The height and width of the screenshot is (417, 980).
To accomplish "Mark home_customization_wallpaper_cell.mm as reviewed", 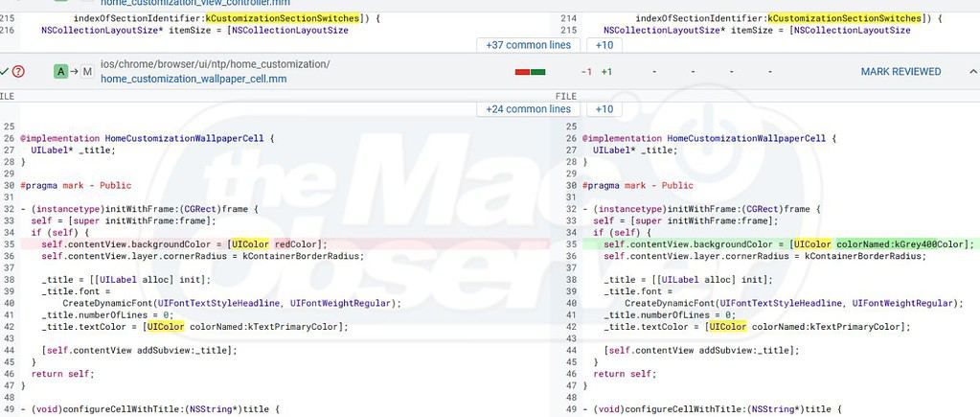I will [x=900, y=72].
